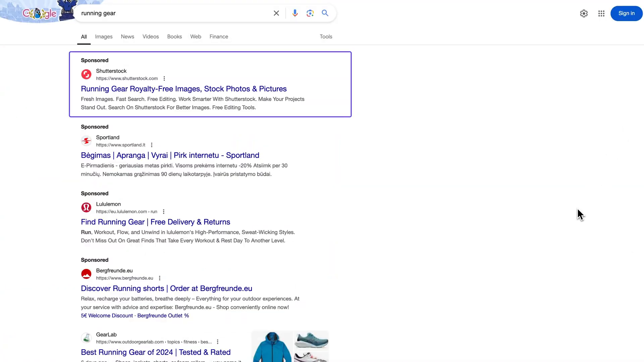Click the Lululemon favicon
The height and width of the screenshot is (362, 644).
86,207
